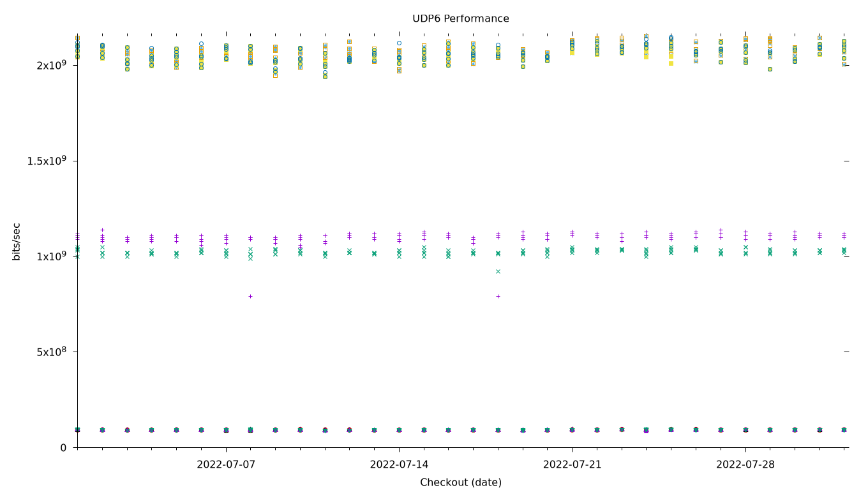
Task: Click the green x outlier near 9x10⁸
Action: [x=498, y=271]
